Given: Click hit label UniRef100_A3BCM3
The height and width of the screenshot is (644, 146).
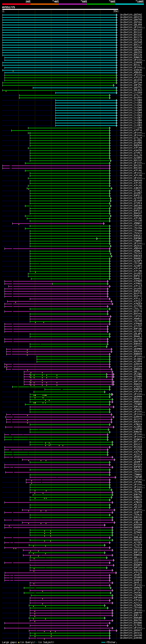Looking at the screenshot, I should [x=131, y=188].
